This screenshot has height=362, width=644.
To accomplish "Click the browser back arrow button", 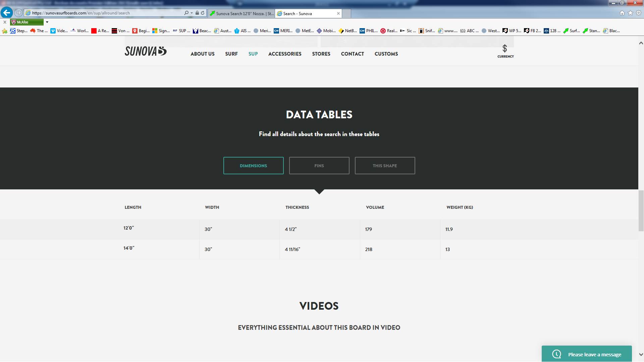I will coord(7,13).
